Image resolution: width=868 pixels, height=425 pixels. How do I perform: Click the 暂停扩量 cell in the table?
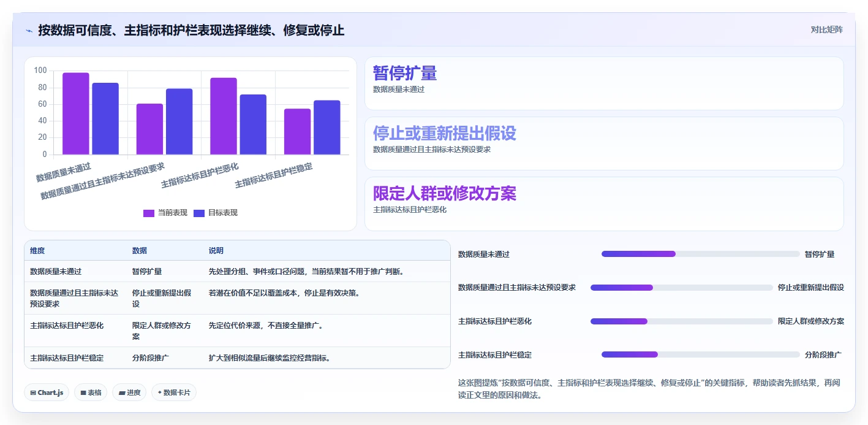(x=147, y=271)
